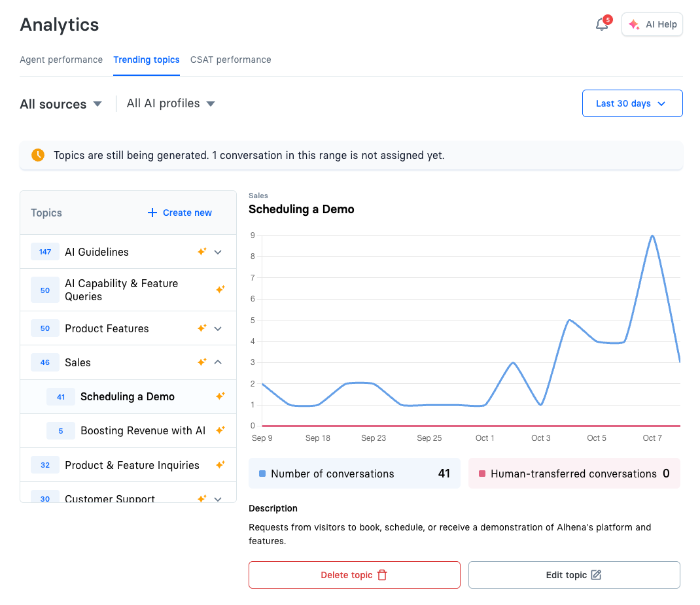The image size is (700, 605).
Task: Click sparkle icon on Sales row
Action: pyautogui.click(x=201, y=362)
